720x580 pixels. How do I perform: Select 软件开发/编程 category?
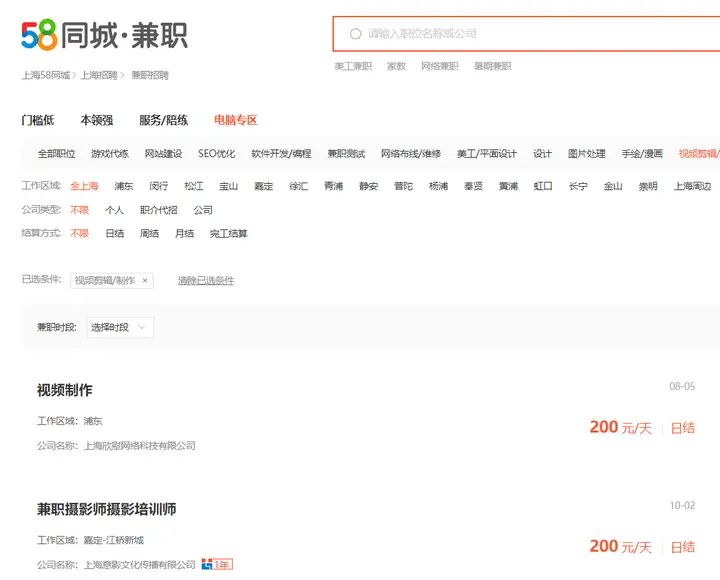281,154
